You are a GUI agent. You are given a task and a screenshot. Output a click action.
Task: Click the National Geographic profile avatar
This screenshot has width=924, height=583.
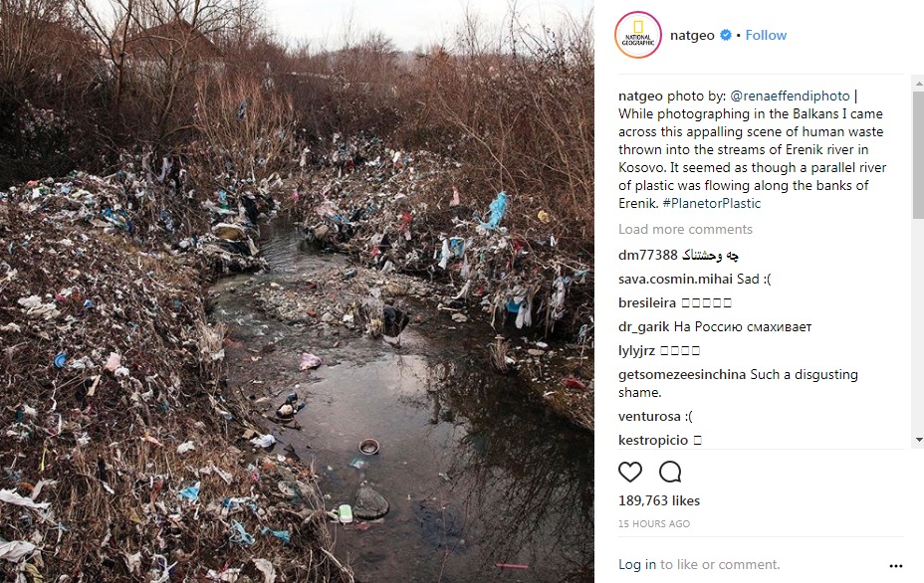637,35
